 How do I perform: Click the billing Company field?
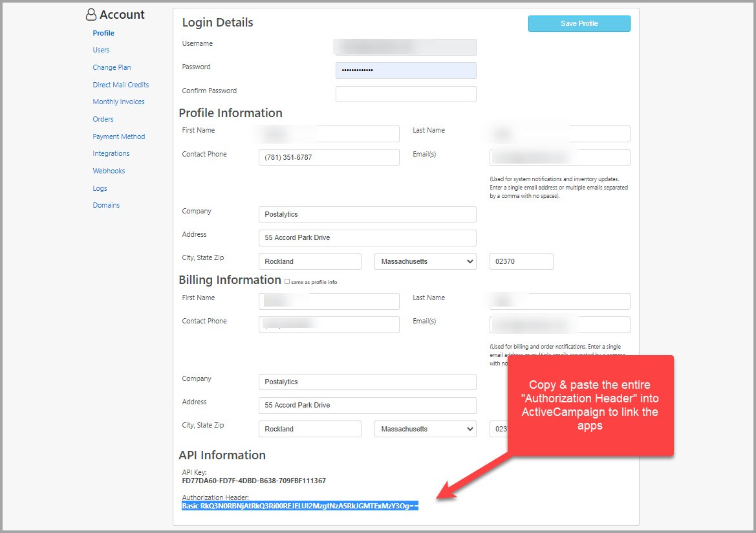click(367, 382)
